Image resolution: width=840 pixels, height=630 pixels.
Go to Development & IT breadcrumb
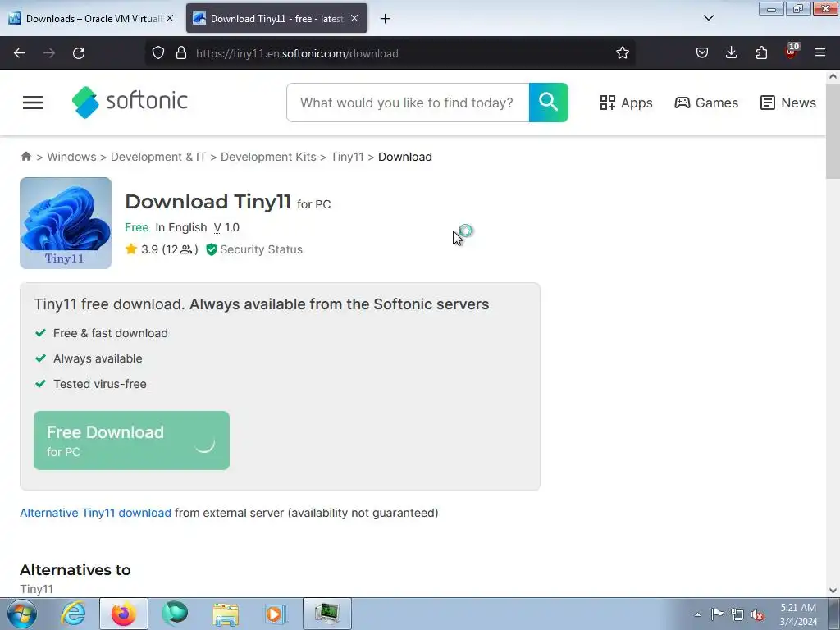coord(158,157)
